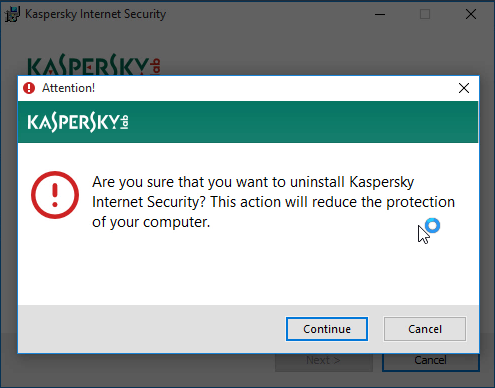
Task: Click the large red exclamation warning icon
Action: [55, 195]
